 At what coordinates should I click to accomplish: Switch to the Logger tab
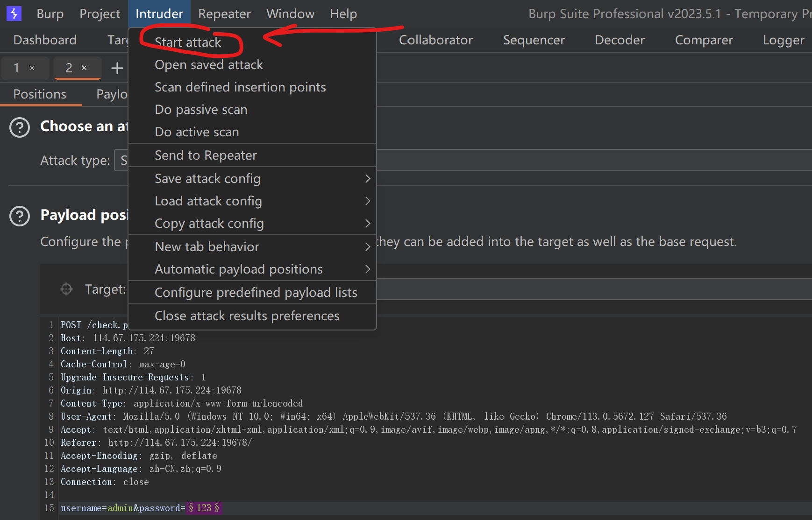784,40
